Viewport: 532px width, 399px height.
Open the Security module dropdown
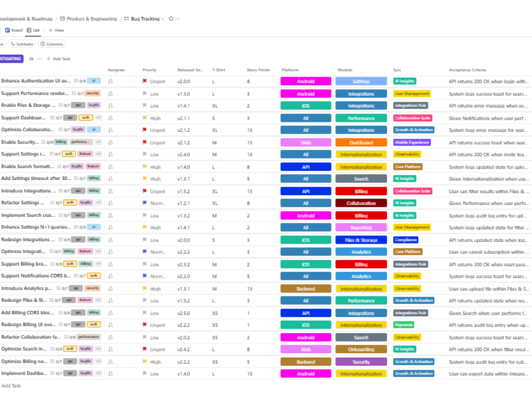361,362
